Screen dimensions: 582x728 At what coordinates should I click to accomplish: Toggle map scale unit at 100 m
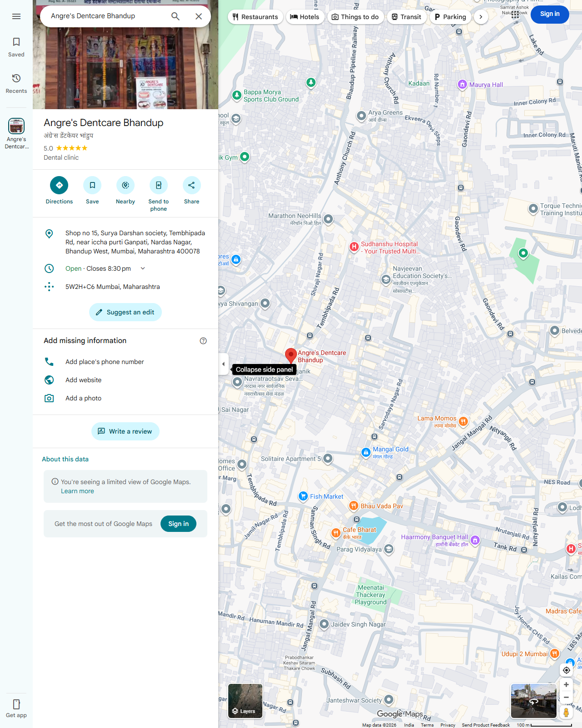544,725
